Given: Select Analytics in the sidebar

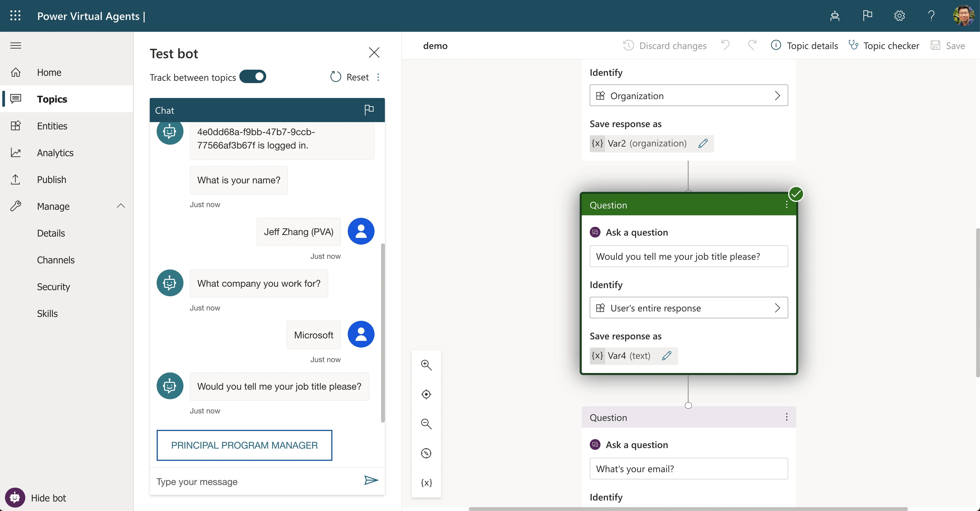Looking at the screenshot, I should click(x=55, y=153).
